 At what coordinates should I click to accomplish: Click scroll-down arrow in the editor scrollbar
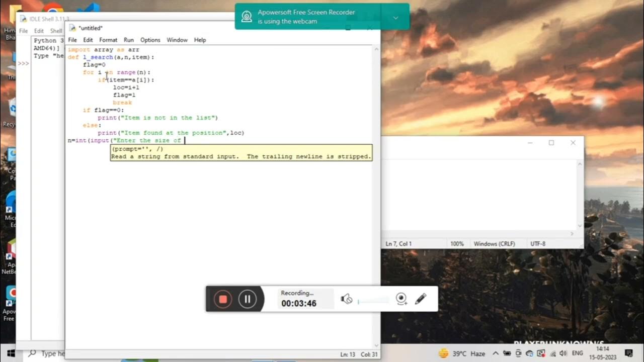(377, 345)
